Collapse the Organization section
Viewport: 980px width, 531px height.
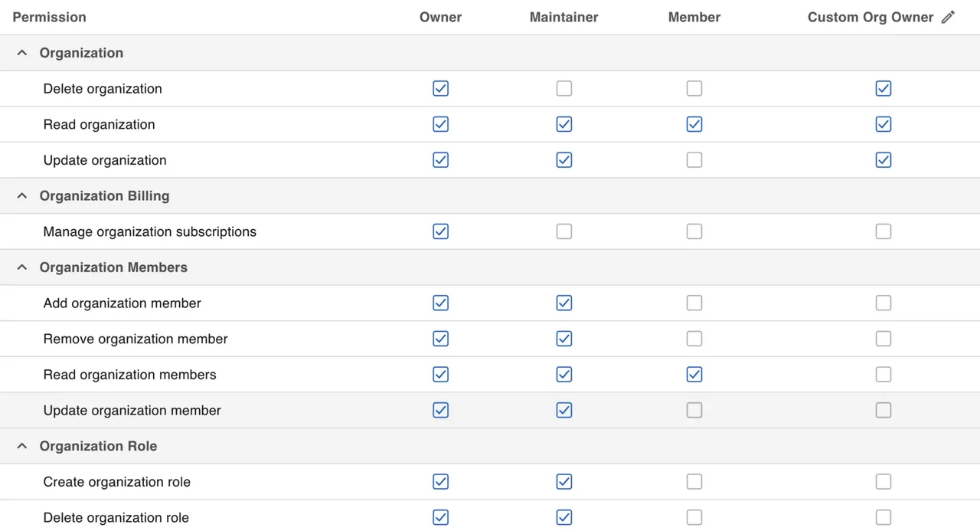point(22,53)
